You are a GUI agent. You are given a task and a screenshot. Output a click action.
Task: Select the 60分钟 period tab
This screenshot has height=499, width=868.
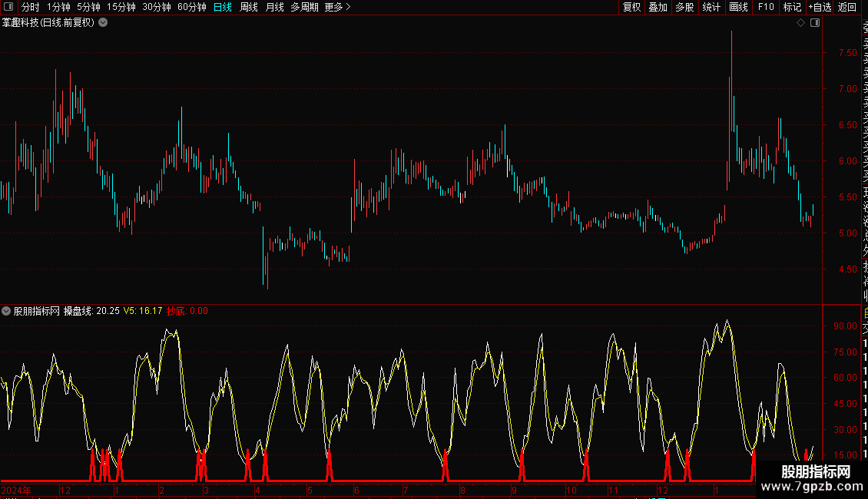[x=191, y=7]
